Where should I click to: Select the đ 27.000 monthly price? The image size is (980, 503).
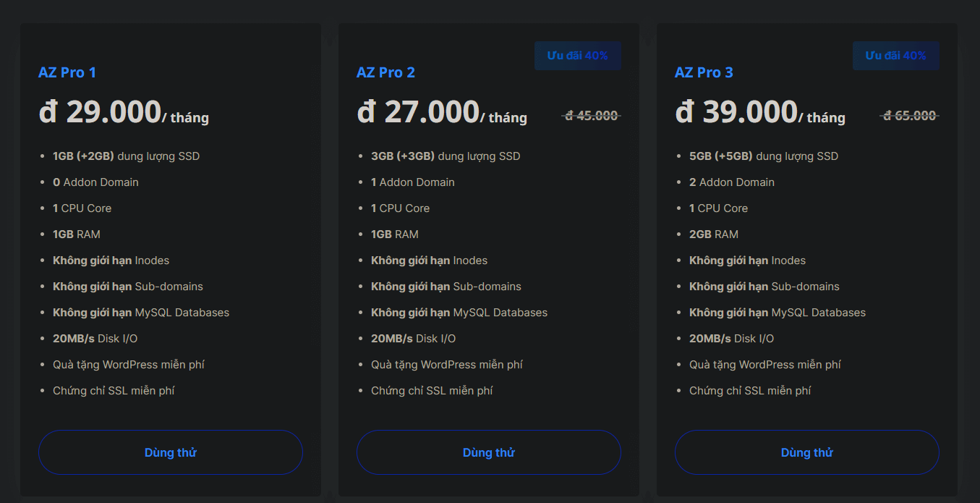coord(442,112)
